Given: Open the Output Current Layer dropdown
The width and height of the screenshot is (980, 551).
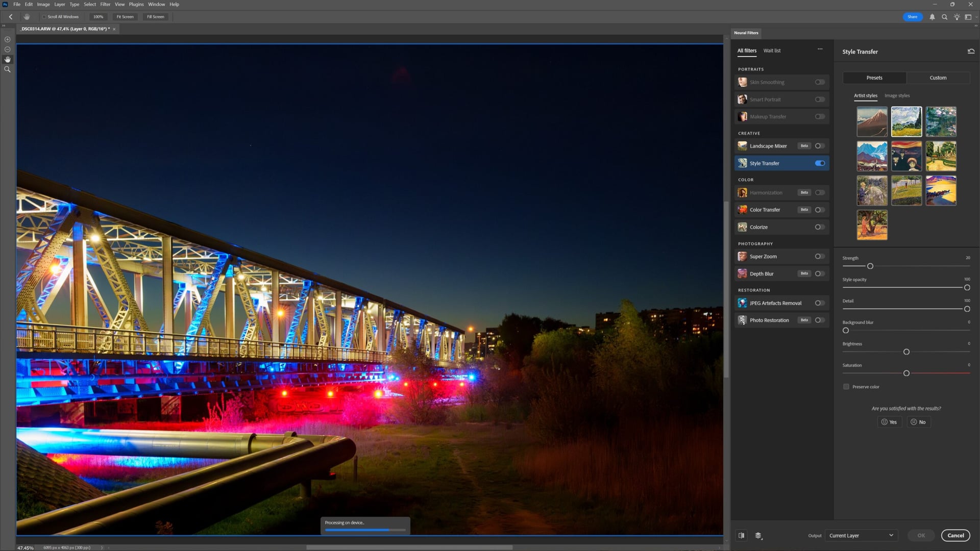Looking at the screenshot, I should pos(861,535).
